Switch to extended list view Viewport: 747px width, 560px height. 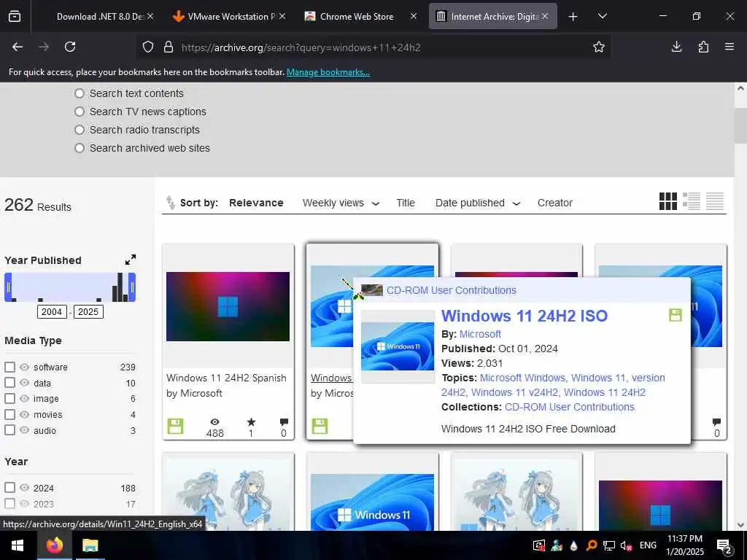692,201
